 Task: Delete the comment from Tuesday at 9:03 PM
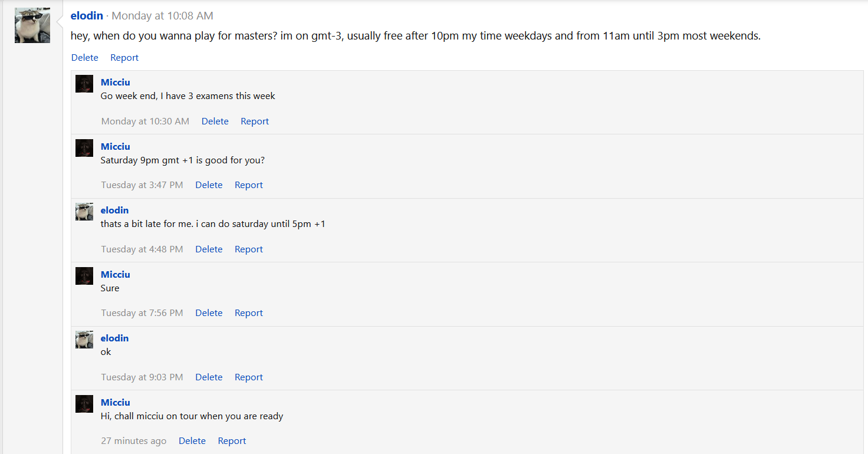pyautogui.click(x=209, y=377)
